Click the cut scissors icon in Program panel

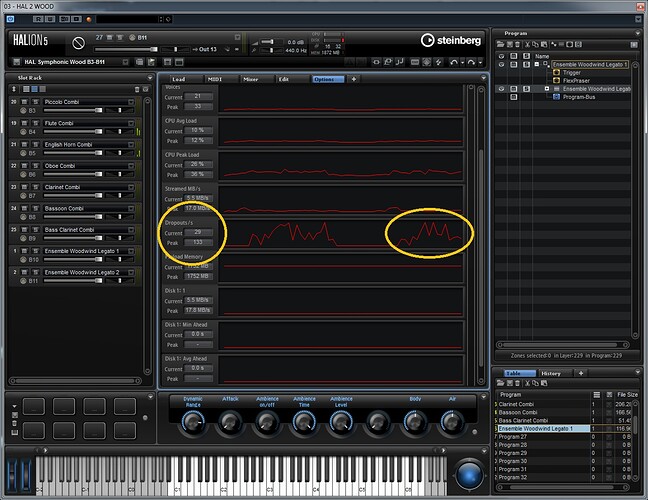[x=527, y=44]
